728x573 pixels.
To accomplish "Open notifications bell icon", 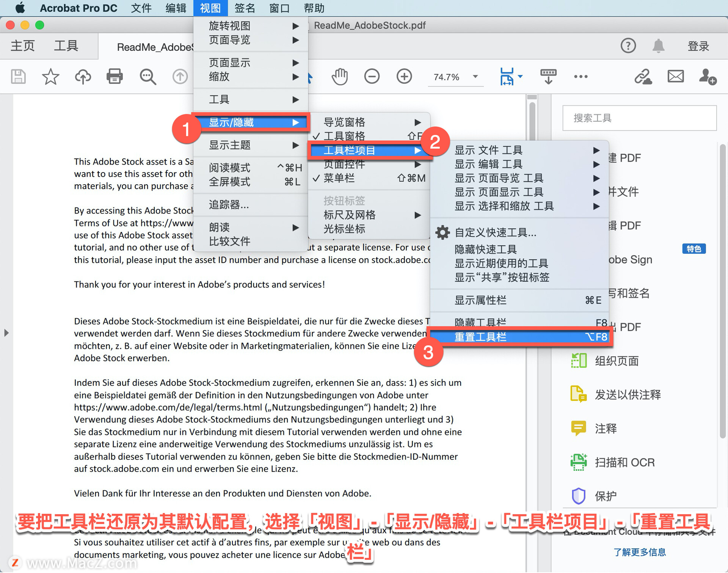I will click(659, 46).
